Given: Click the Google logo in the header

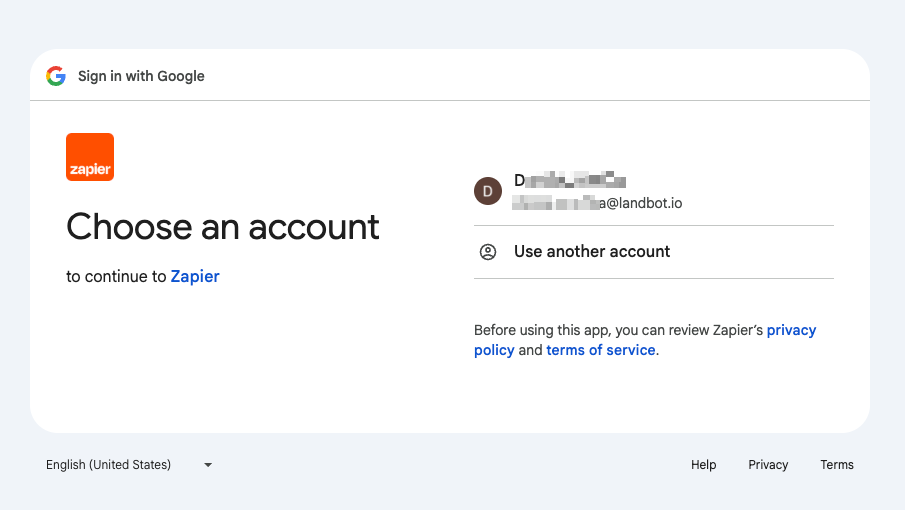Looking at the screenshot, I should 56,76.
